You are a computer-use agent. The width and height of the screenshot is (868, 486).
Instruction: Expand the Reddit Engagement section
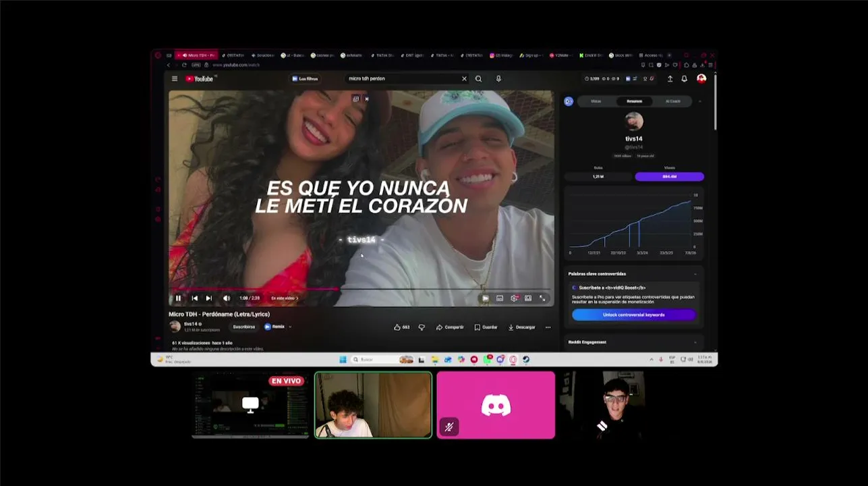pos(695,342)
